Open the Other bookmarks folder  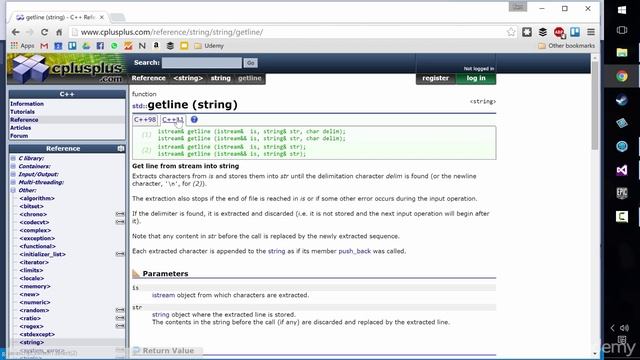coord(567,46)
